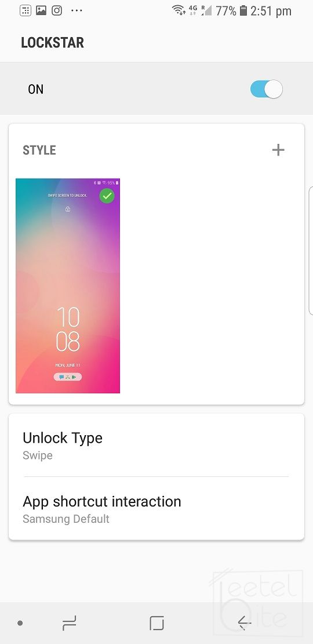
Task: Add a new style with plus icon
Action: (278, 150)
